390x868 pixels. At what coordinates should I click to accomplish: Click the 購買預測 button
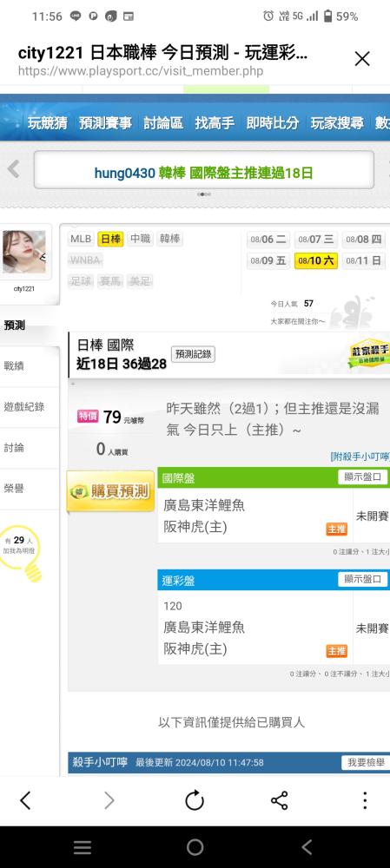pos(110,491)
